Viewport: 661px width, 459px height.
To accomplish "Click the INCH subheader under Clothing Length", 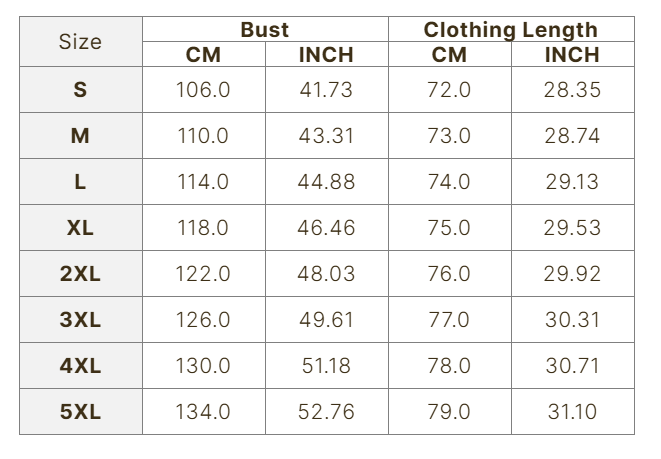I will 572,55.
